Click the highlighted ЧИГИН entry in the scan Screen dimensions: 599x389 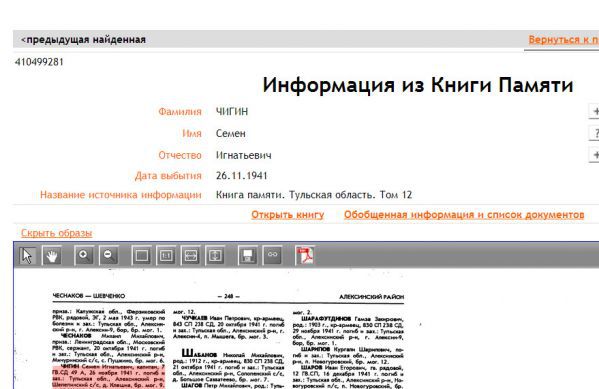[x=108, y=376]
